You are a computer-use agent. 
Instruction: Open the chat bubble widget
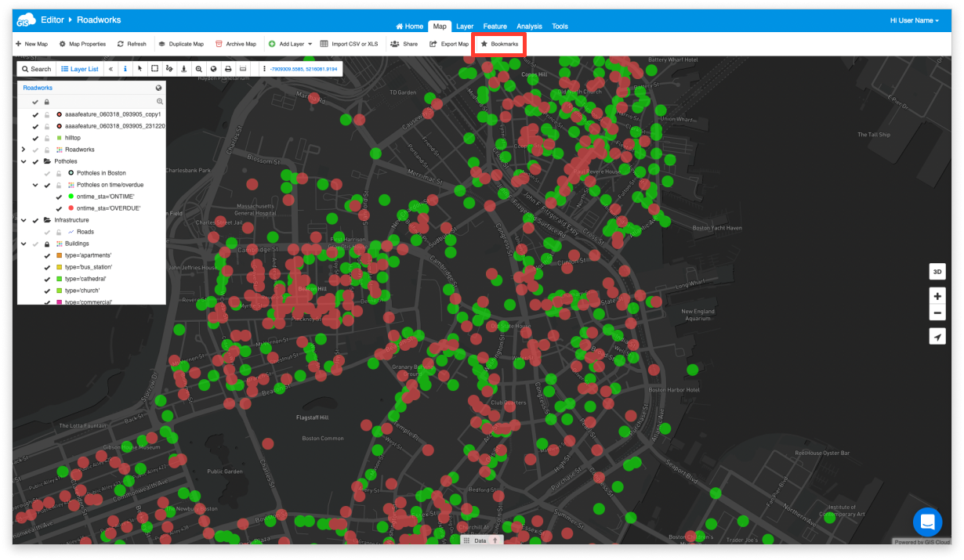(x=926, y=522)
